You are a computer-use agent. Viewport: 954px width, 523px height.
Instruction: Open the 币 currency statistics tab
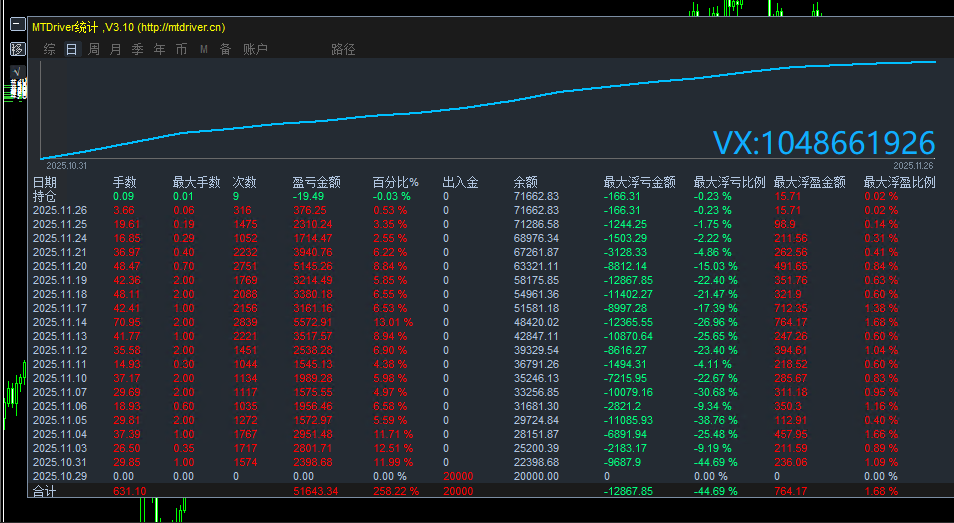pyautogui.click(x=181, y=49)
